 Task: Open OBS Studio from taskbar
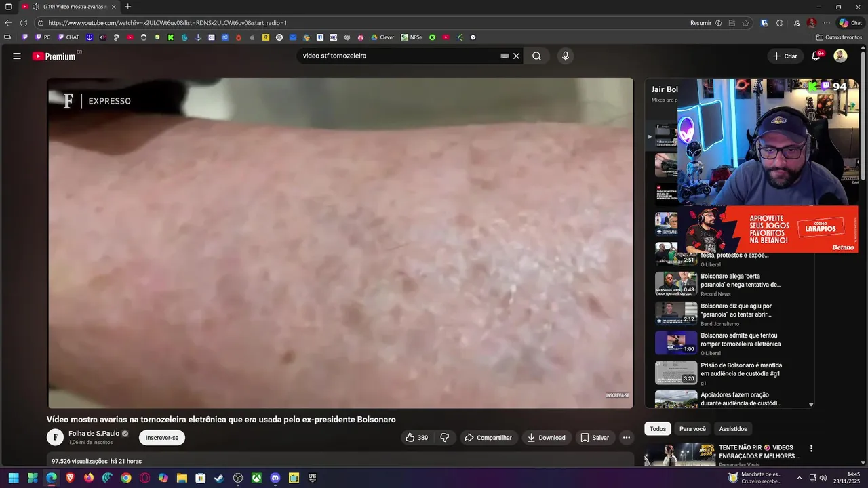[x=238, y=478]
